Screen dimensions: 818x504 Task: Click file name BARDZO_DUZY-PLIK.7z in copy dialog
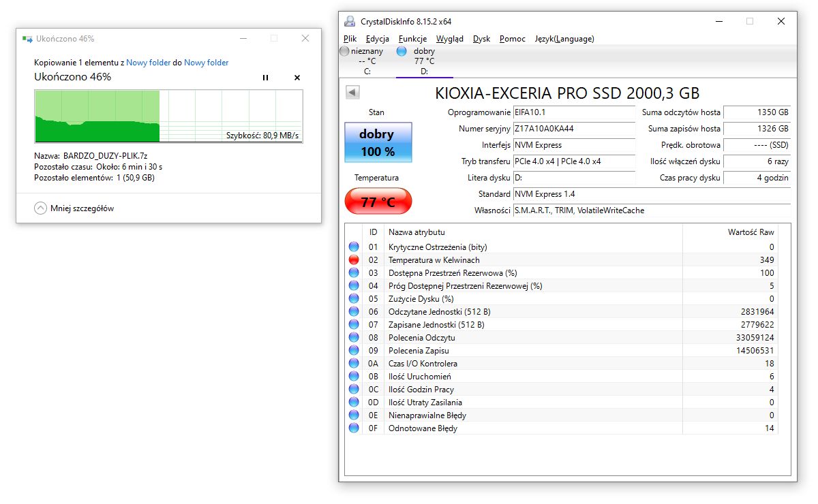(106, 156)
